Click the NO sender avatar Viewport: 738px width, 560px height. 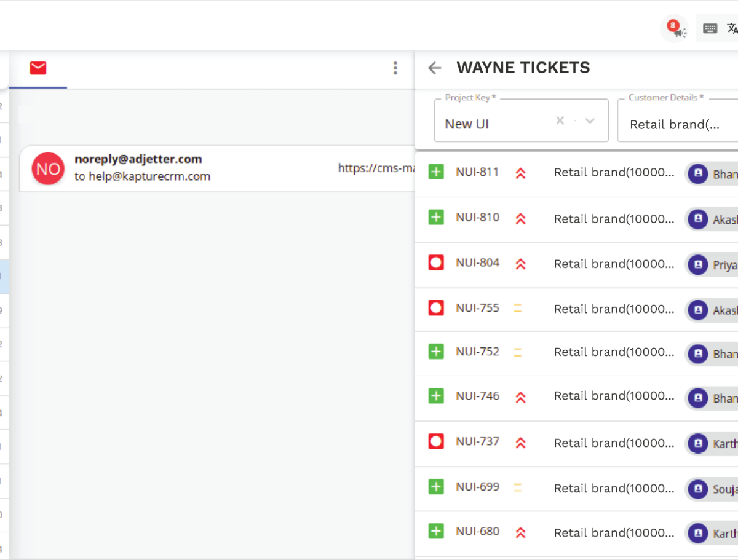coord(48,168)
